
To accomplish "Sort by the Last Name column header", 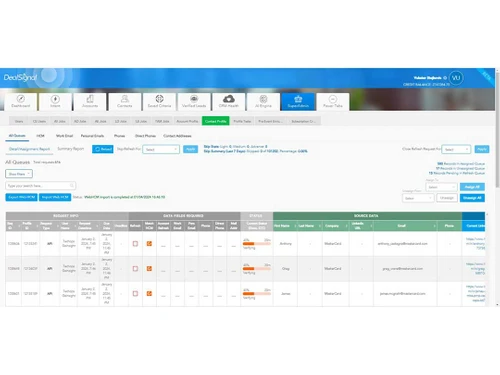I will (310, 226).
